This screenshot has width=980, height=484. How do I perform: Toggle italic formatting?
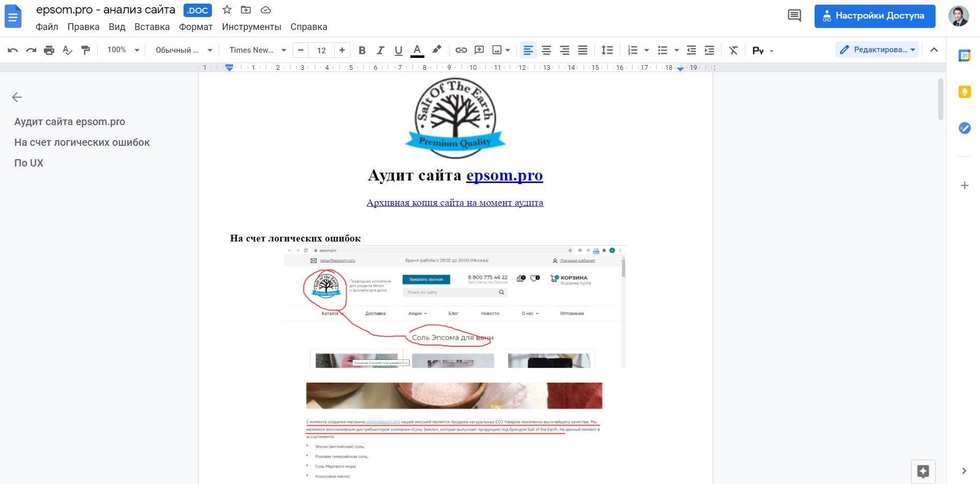point(380,50)
